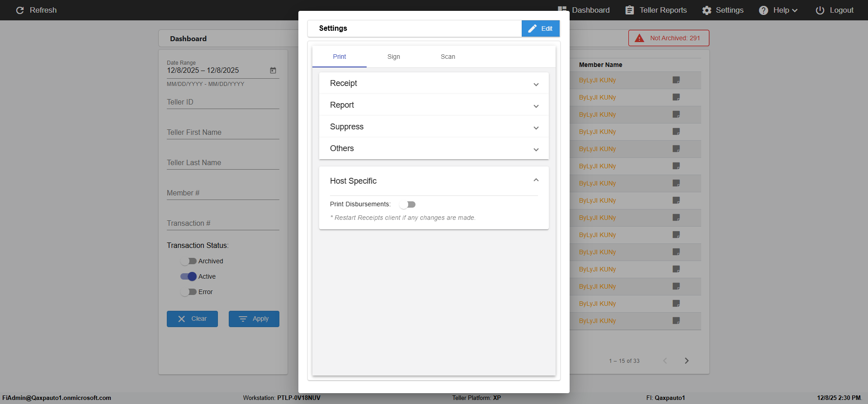Viewport: 868px width, 404px height.
Task: Click the Teller Last Name field
Action: [x=223, y=163]
